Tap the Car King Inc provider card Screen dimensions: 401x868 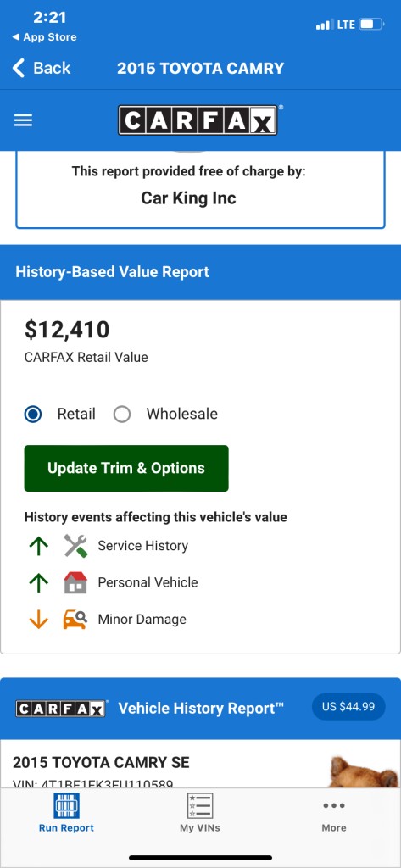[200, 189]
